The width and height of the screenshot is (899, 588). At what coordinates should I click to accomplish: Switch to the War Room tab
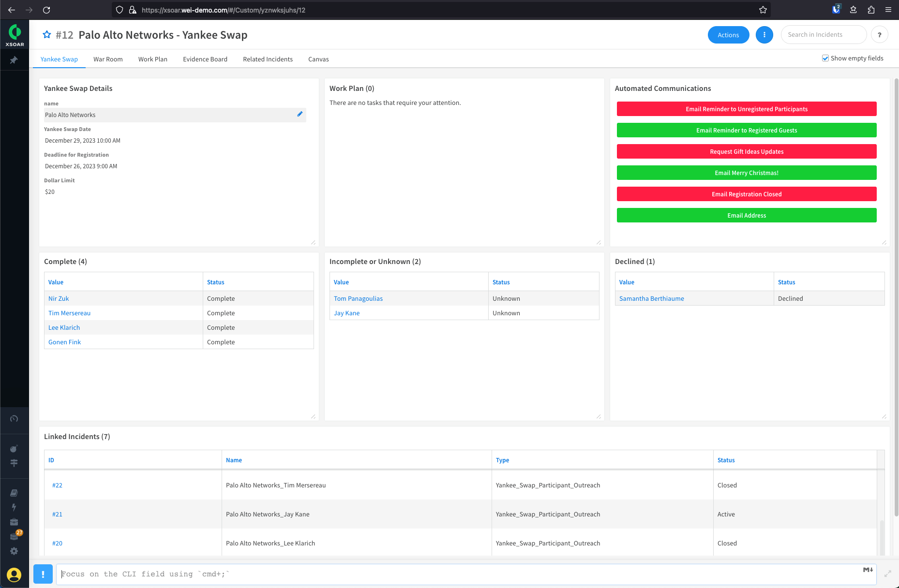pyautogui.click(x=108, y=59)
